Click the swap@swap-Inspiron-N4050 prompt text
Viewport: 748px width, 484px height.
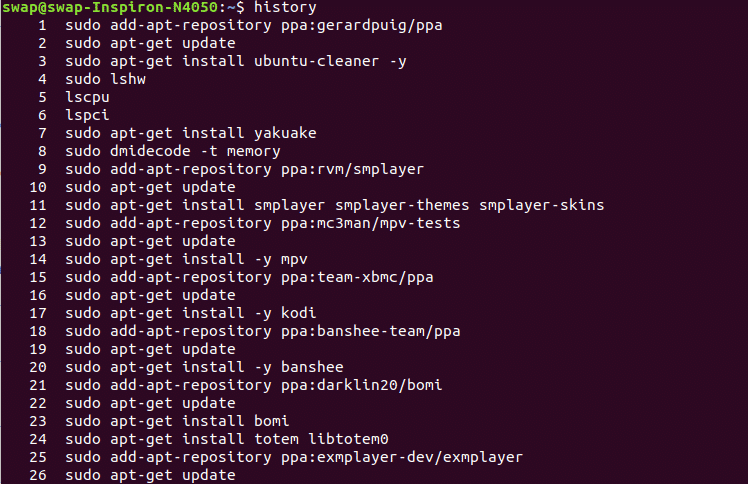pyautogui.click(x=110, y=7)
